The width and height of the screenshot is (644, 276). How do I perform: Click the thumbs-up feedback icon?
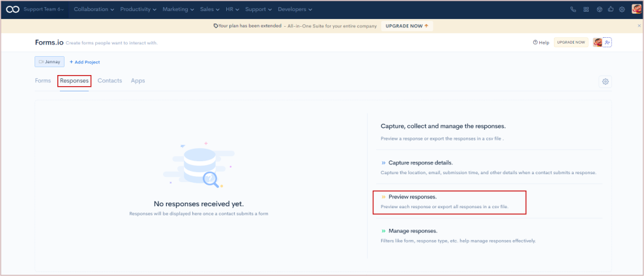click(611, 10)
